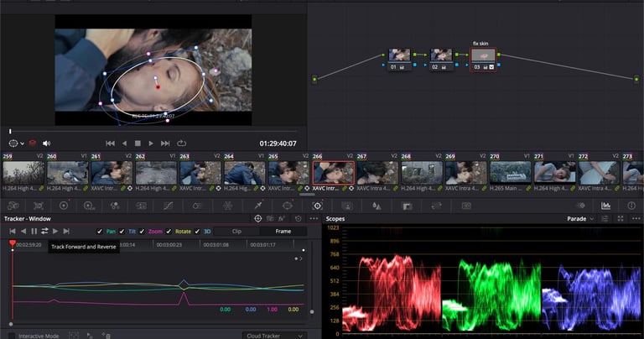
Task: Click the Curves palette icon
Action: (x=167, y=205)
